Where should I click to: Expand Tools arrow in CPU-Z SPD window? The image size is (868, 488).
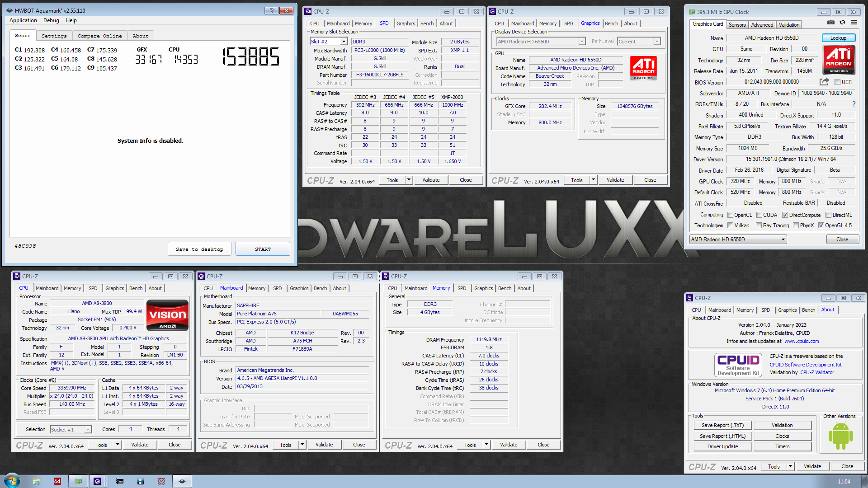click(409, 180)
